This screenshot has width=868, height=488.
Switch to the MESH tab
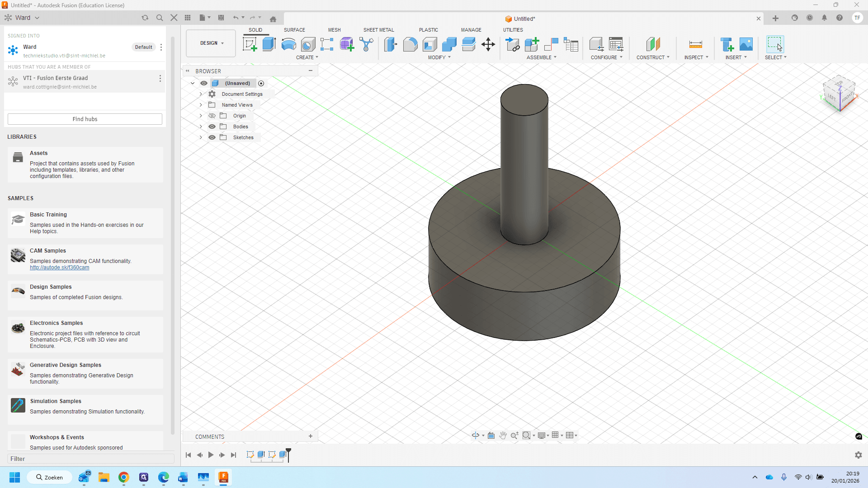click(x=334, y=30)
